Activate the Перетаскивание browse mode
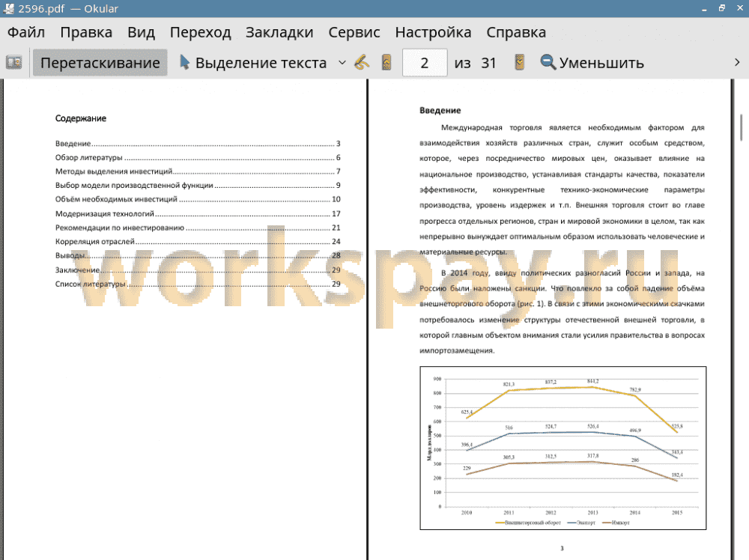749x560 pixels. tap(100, 63)
